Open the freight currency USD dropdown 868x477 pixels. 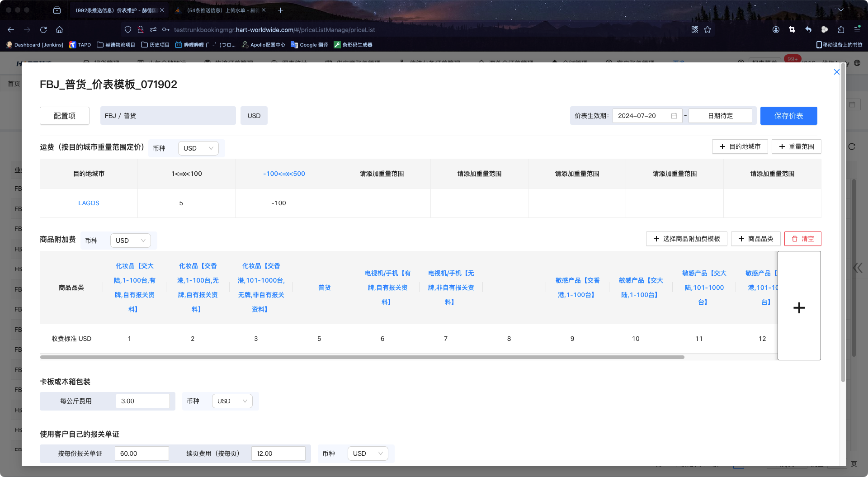coord(198,148)
